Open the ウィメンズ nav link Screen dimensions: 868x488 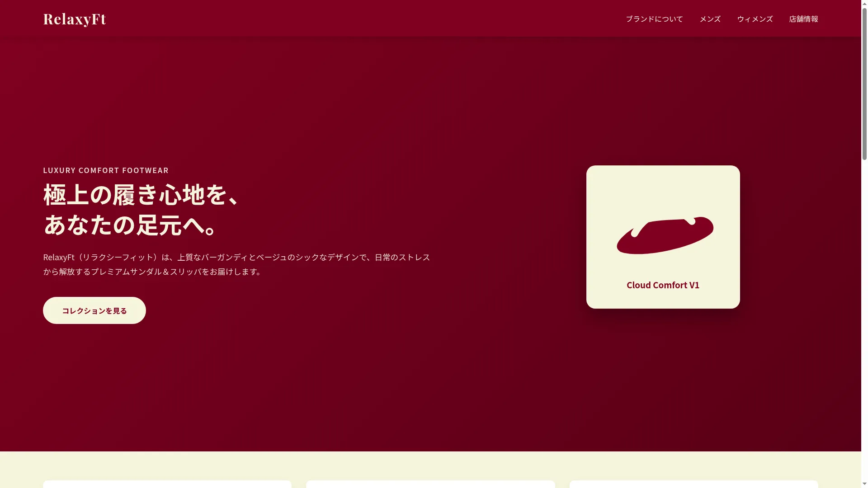(755, 19)
